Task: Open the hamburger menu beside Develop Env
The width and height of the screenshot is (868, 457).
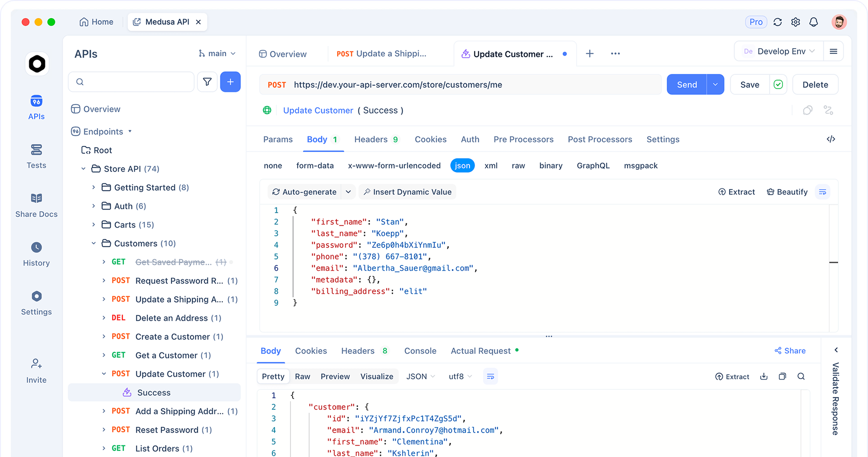Action: [833, 51]
